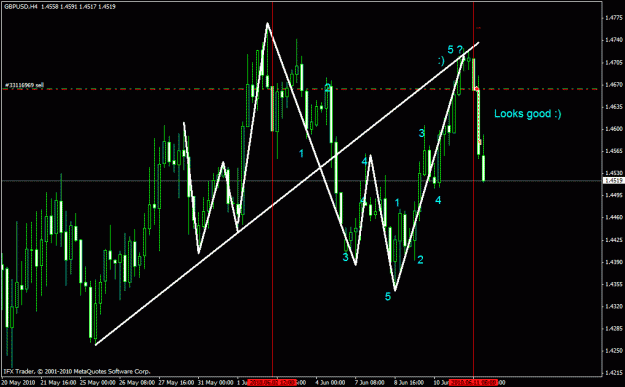The height and width of the screenshot is (387, 625).
Task: Click the 1.4705 price axis label
Action: tap(614, 62)
